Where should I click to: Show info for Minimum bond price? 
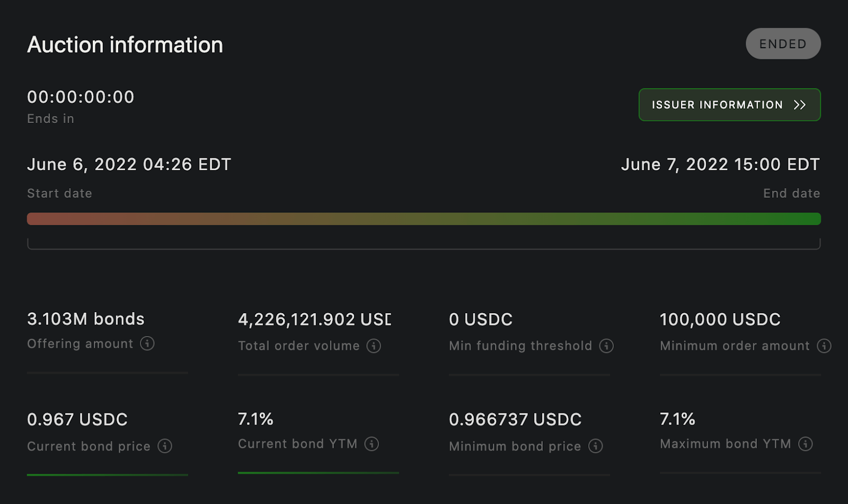(x=596, y=446)
